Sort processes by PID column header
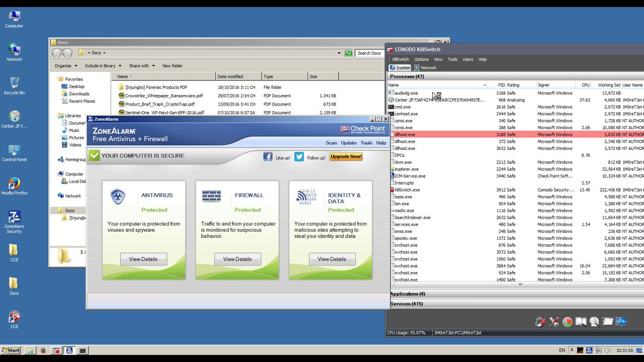This screenshot has height=362, width=644. (x=501, y=85)
